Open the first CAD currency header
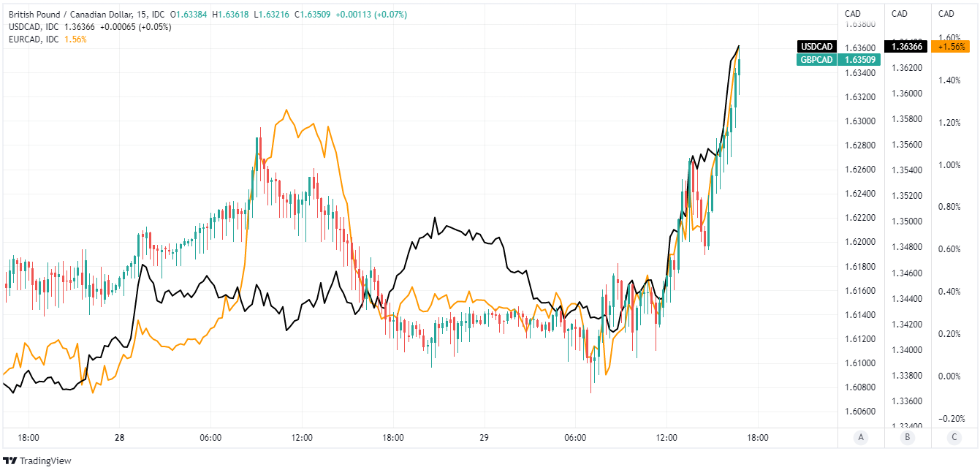 pyautogui.click(x=854, y=14)
